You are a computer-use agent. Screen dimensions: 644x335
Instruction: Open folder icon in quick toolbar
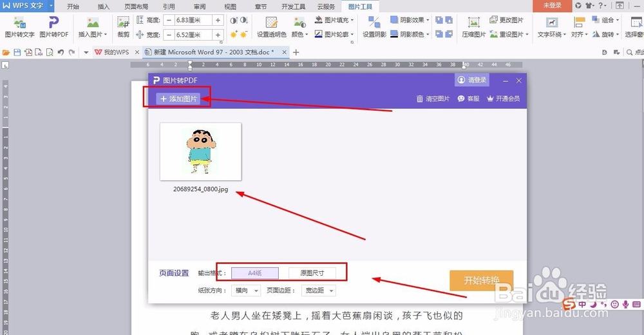(x=6, y=52)
